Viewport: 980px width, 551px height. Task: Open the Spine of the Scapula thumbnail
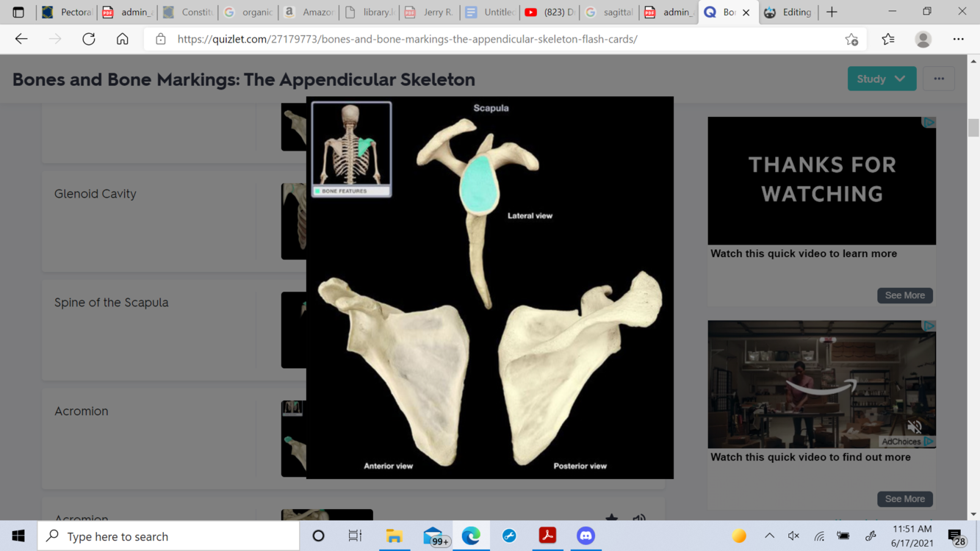click(x=294, y=330)
